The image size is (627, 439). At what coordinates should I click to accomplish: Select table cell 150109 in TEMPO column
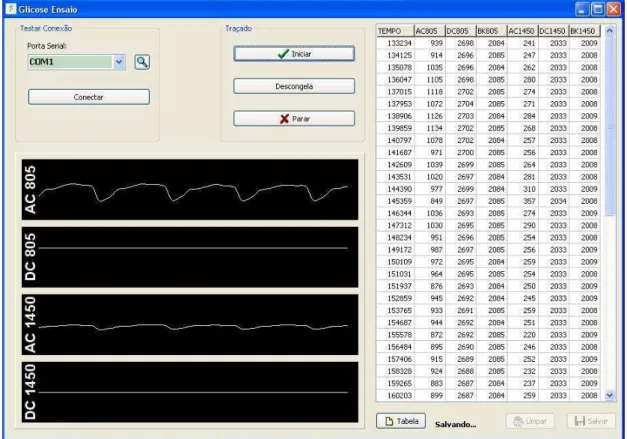click(x=395, y=262)
